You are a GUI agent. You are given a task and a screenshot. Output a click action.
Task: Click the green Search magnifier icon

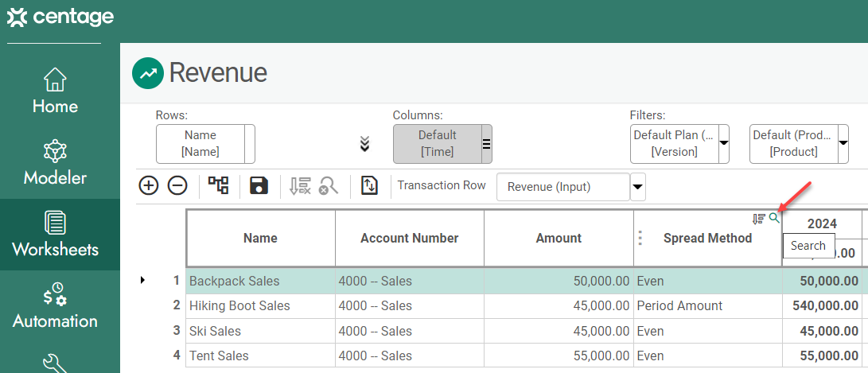point(774,219)
